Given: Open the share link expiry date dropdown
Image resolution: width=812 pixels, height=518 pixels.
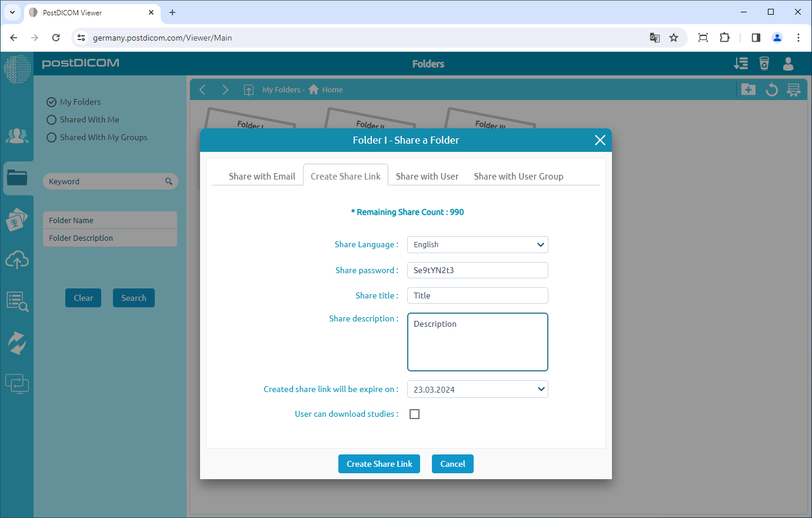Looking at the screenshot, I should 477,389.
